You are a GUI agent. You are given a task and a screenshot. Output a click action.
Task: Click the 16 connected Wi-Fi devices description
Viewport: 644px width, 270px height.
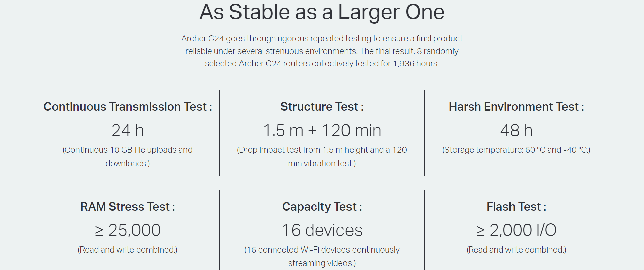(322, 256)
